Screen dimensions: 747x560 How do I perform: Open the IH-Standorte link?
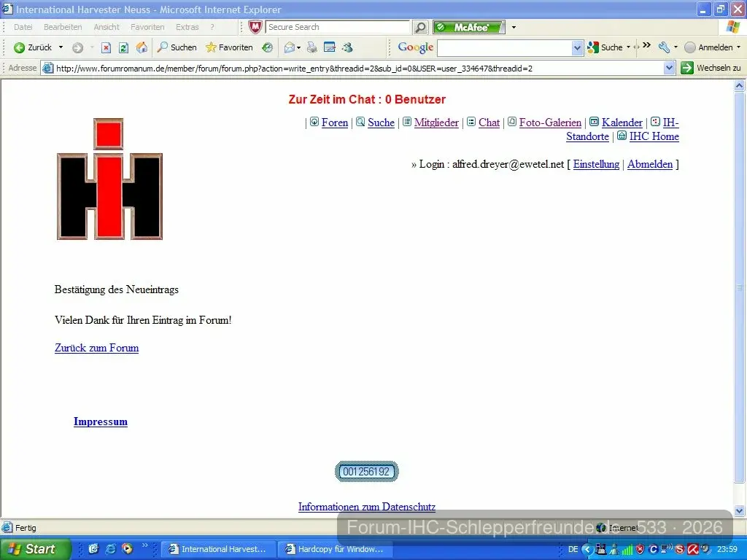tap(587, 136)
